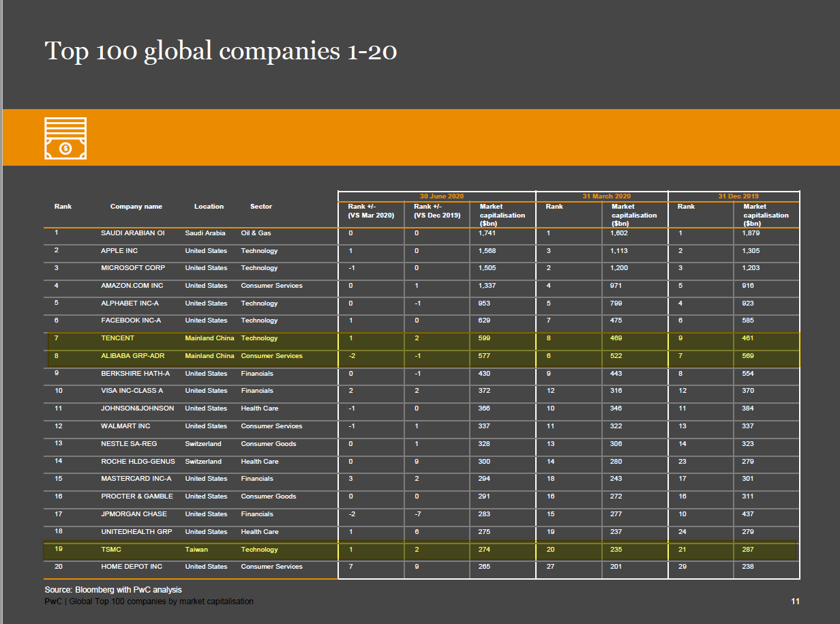This screenshot has width=840, height=624.
Task: Click the 'Location' column header
Action: point(209,207)
